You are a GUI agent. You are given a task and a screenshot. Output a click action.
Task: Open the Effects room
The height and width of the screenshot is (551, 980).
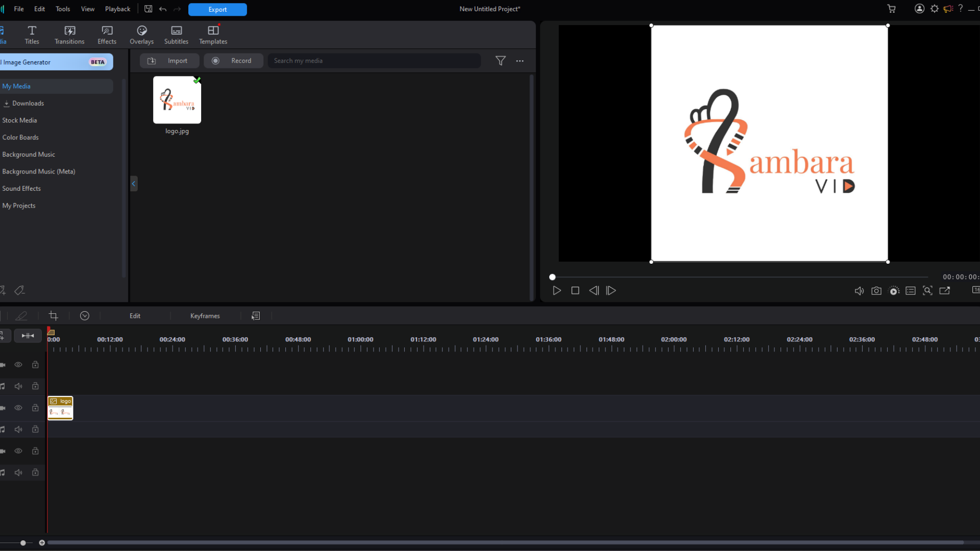[x=107, y=35]
